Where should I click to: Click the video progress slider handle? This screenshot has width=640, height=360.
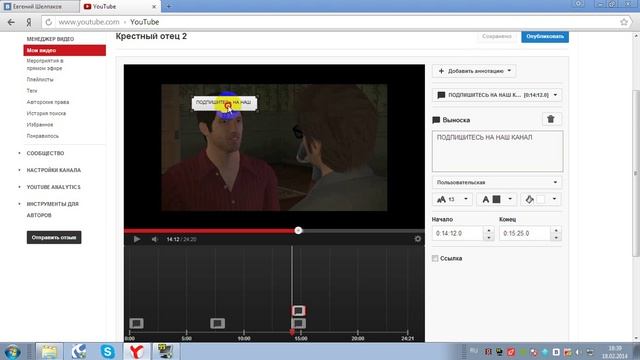(298, 230)
